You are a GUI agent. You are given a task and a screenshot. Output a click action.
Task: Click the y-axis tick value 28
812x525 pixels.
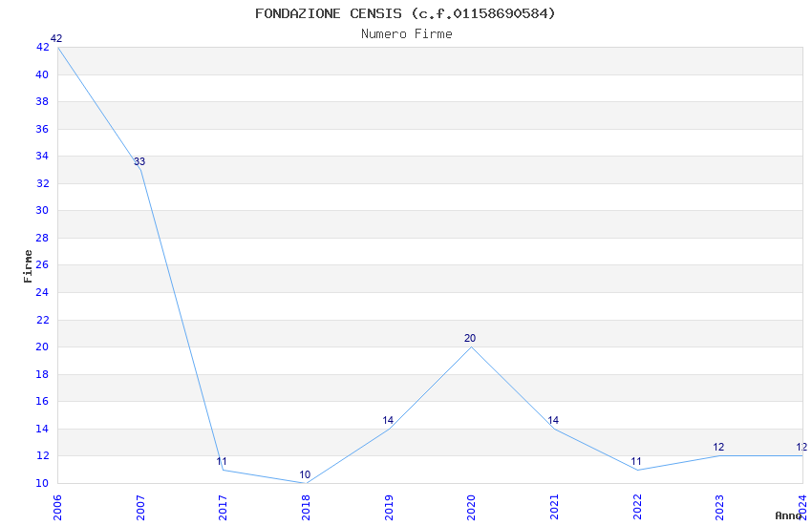click(42, 238)
